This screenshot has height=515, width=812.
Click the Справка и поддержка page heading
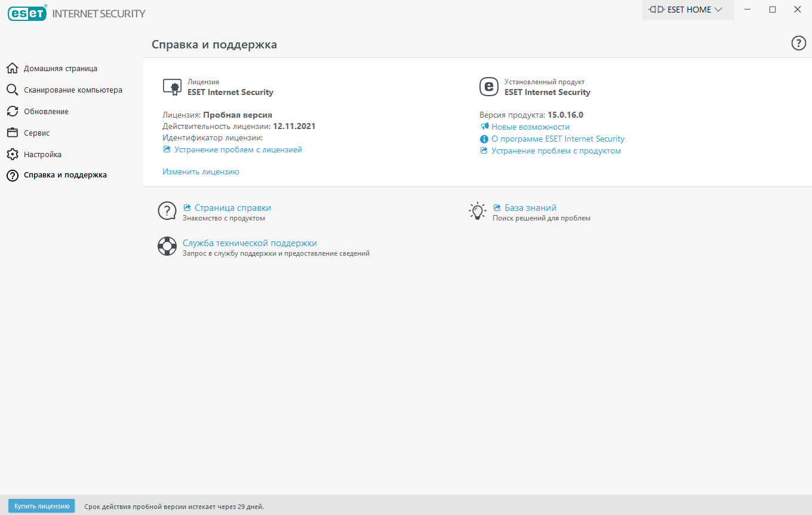click(214, 44)
